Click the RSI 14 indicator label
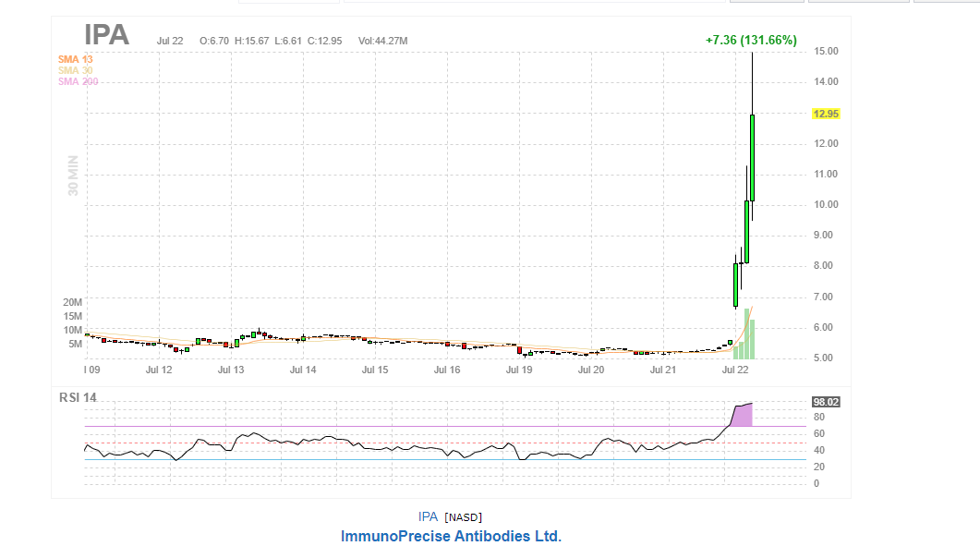 [x=78, y=398]
